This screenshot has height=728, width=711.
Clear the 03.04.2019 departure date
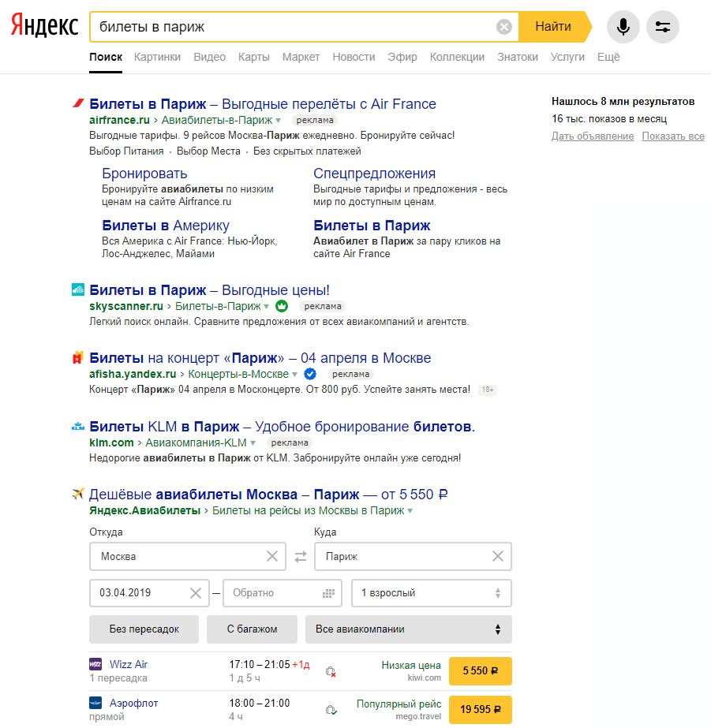196,593
